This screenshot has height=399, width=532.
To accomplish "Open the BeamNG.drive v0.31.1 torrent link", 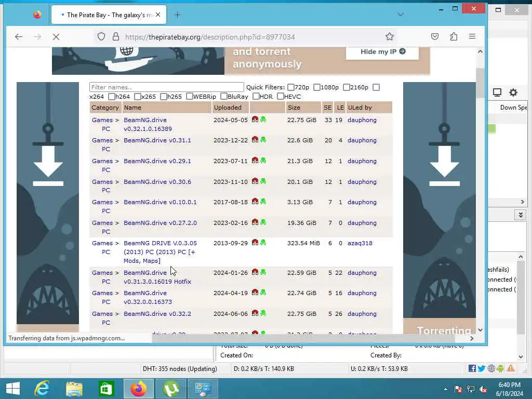I will pyautogui.click(x=157, y=140).
